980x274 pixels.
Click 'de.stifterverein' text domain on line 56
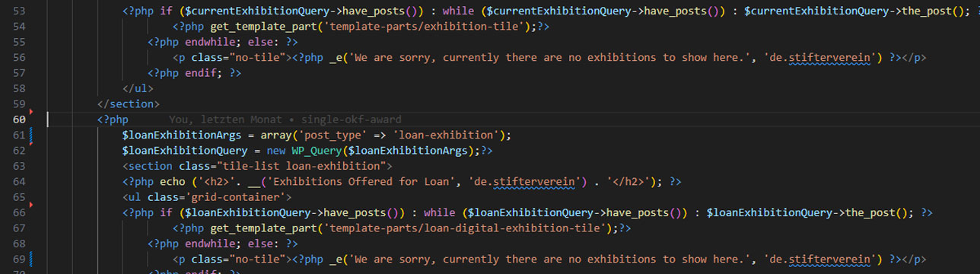[820, 58]
